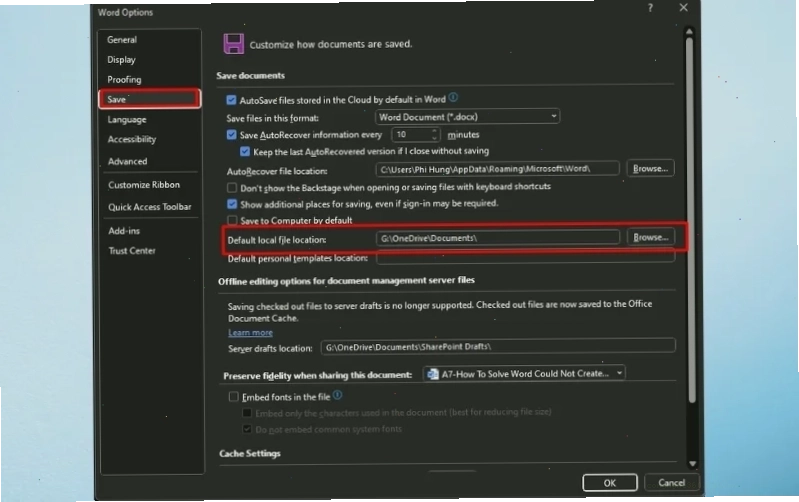
Task: Click the scrollbar up arrow
Action: pos(689,32)
